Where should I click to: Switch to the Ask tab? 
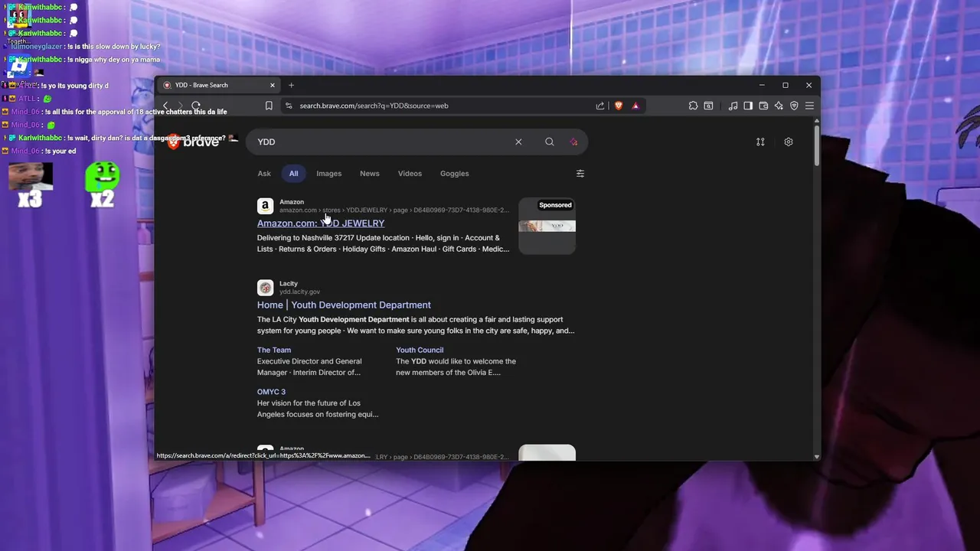264,174
